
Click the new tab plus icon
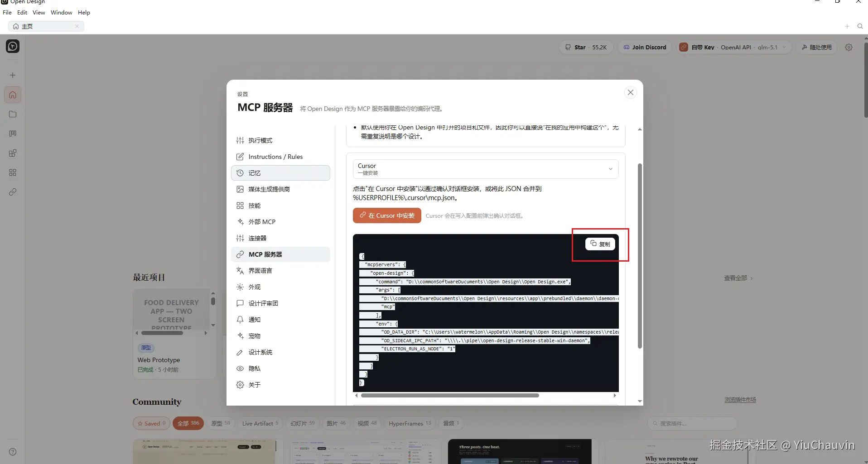pyautogui.click(x=847, y=26)
